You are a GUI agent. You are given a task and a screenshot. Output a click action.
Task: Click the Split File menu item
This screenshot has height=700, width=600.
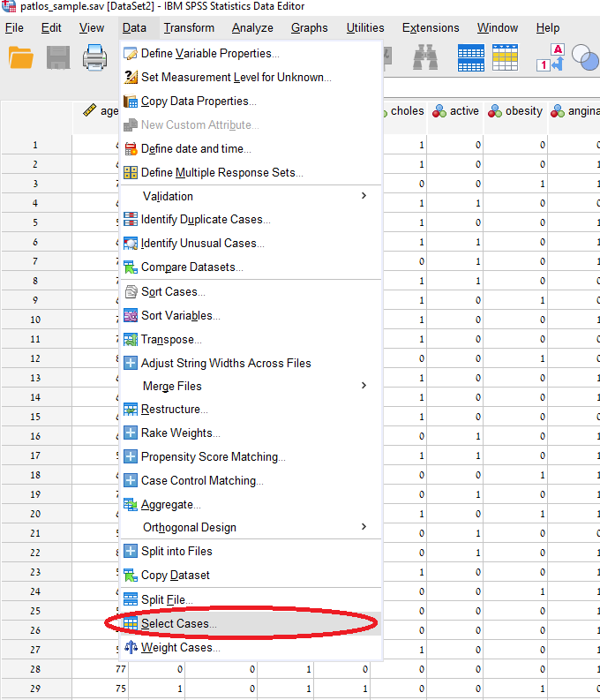point(167,600)
